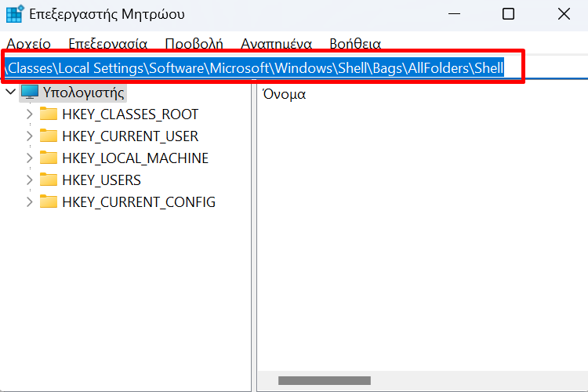Click the HKEY_CURRENT_USER folder icon
This screenshot has height=392, width=588.
coord(49,136)
